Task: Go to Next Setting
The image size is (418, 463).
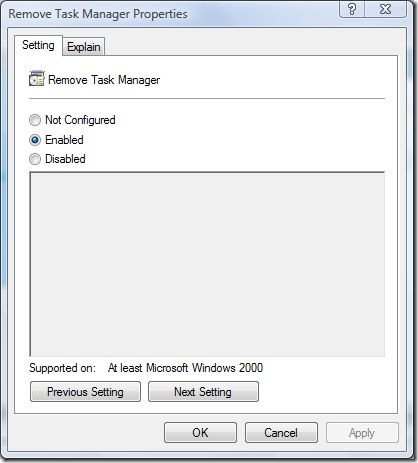Action: pos(203,392)
